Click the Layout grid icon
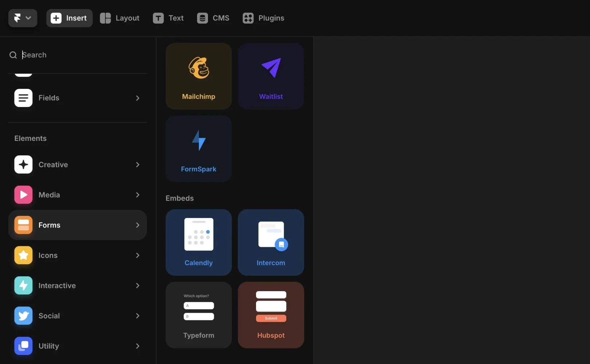590x364 pixels. point(105,18)
